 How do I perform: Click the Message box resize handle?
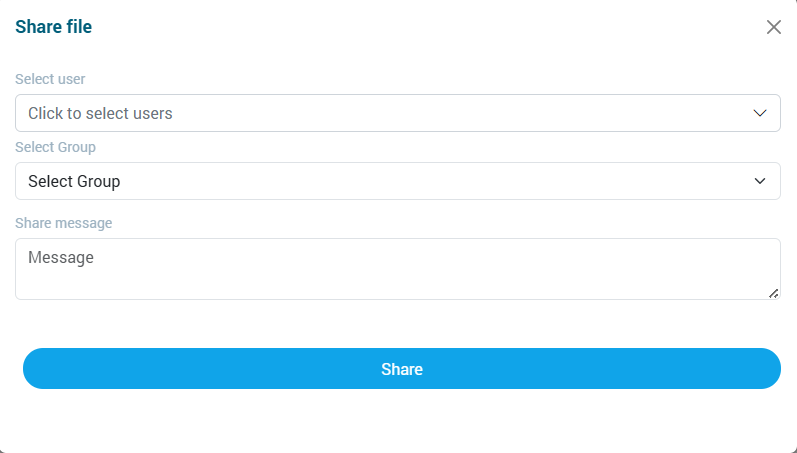tap(773, 293)
